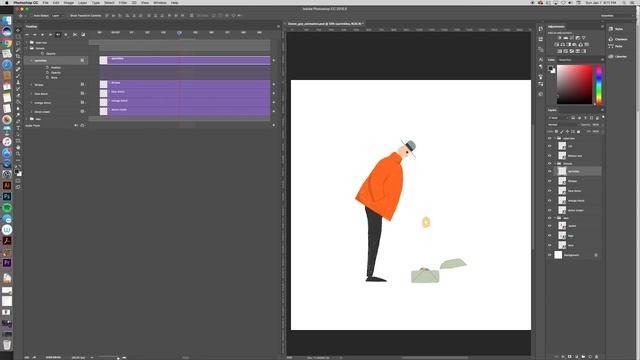Toggle visibility of Donuts group in Layers
The width and height of the screenshot is (640, 360).
click(x=550, y=163)
